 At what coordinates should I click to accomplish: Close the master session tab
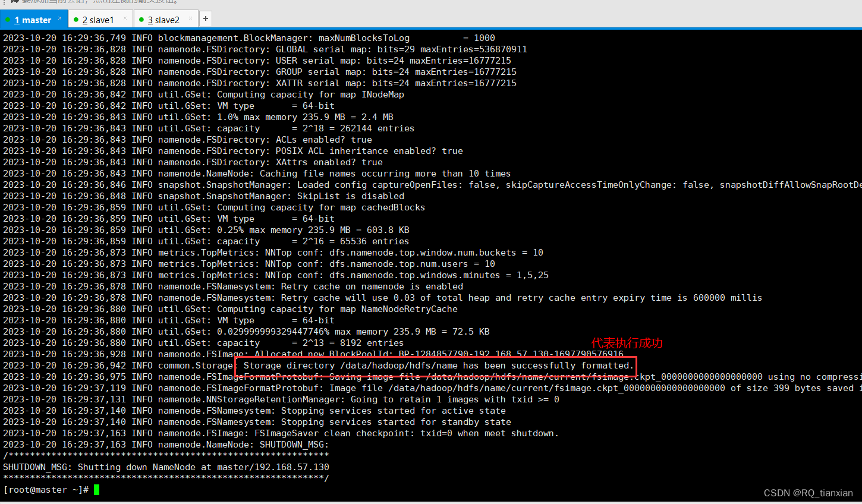[59, 18]
